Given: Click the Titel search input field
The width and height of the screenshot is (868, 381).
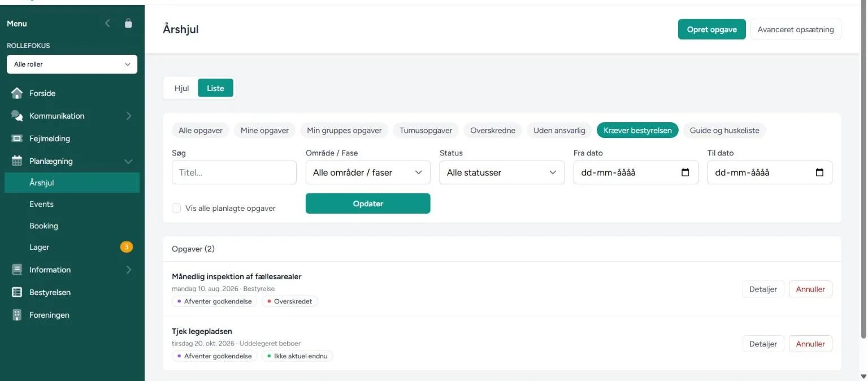Looking at the screenshot, I should click(x=234, y=172).
